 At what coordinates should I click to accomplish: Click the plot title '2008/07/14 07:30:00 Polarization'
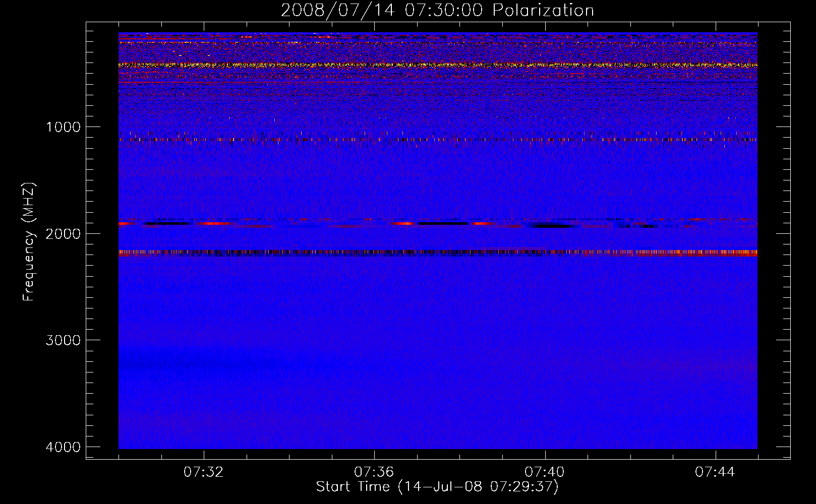[437, 11]
